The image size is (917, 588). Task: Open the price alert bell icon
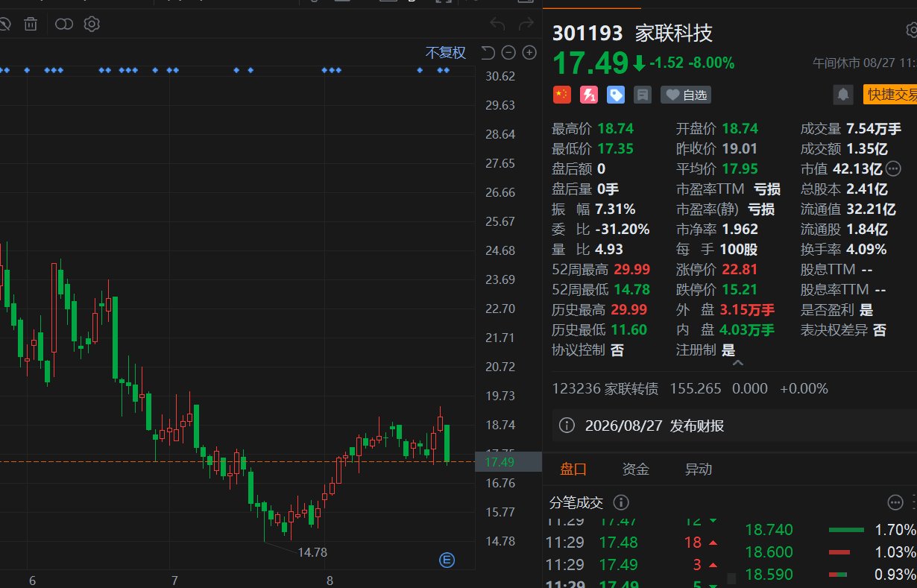click(843, 95)
